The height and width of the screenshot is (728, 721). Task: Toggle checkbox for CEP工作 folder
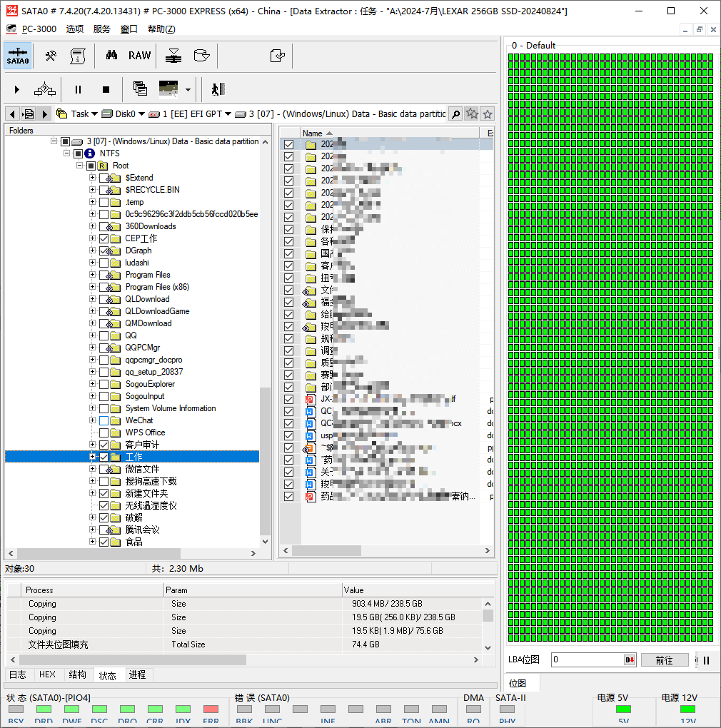tap(104, 238)
